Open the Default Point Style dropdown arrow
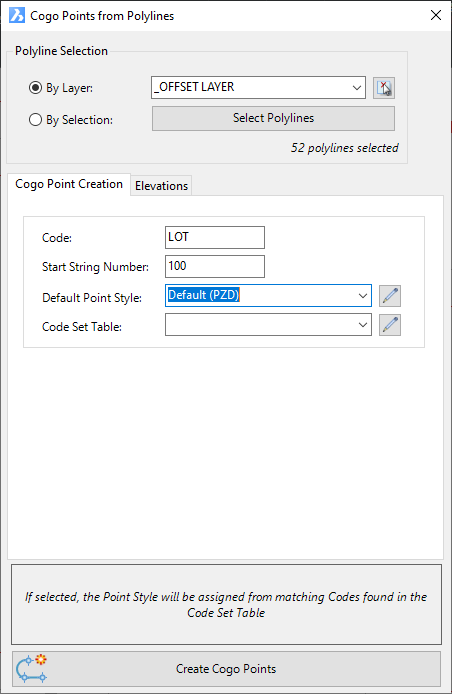 pos(363,296)
